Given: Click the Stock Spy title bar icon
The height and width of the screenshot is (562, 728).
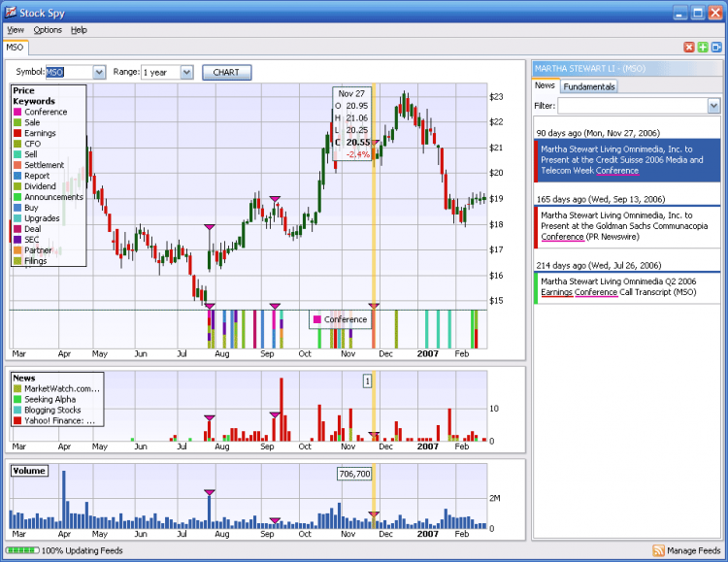Looking at the screenshot, I should (11, 12).
